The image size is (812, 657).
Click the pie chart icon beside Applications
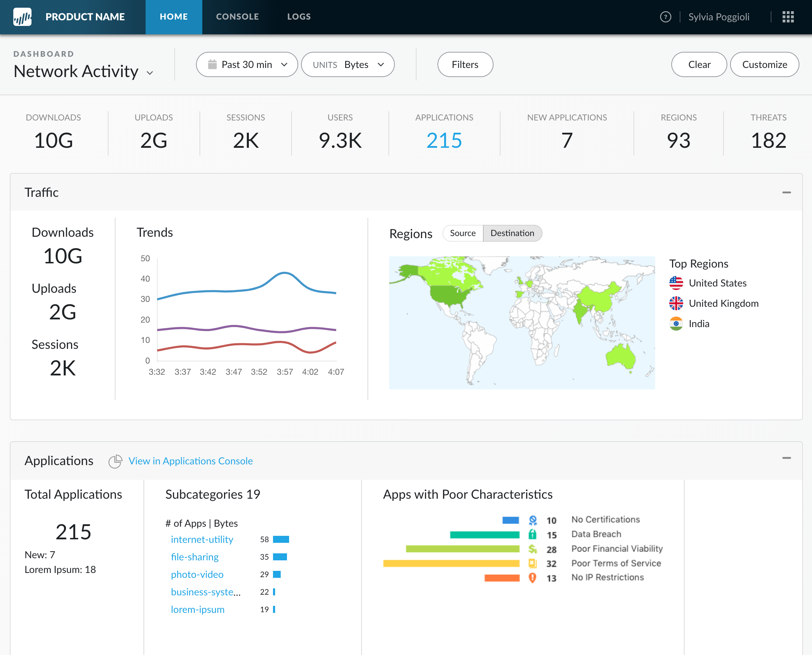point(115,461)
